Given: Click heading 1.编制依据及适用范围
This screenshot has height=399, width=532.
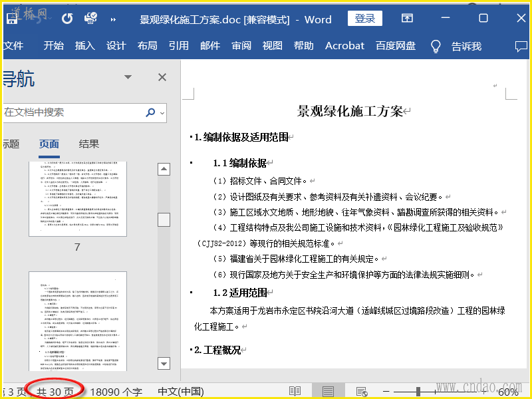Looking at the screenshot, I should (x=241, y=137).
